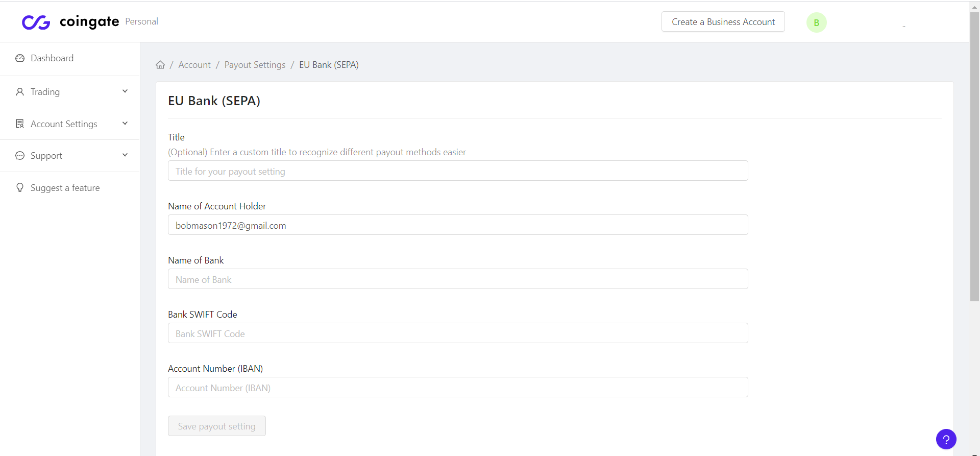
Task: Click the page vertical scrollbar thumb
Action: click(x=974, y=157)
